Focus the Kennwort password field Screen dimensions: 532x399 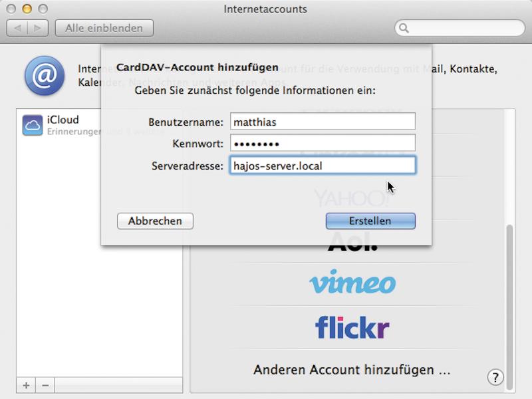click(x=323, y=143)
